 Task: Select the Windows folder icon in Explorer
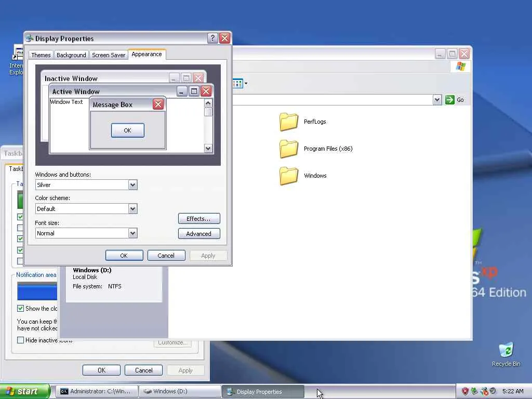click(289, 176)
